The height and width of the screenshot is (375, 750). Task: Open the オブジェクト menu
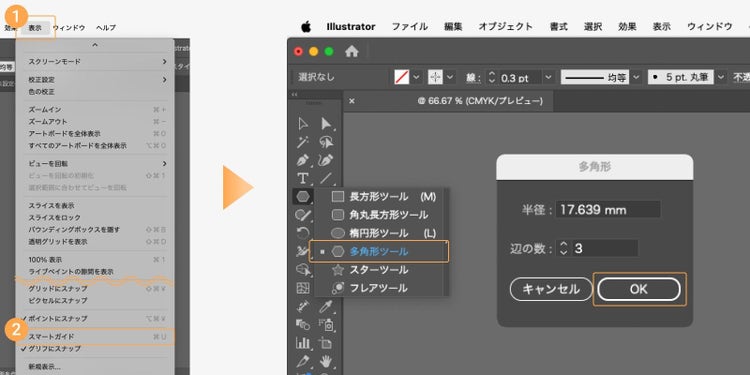(x=506, y=27)
